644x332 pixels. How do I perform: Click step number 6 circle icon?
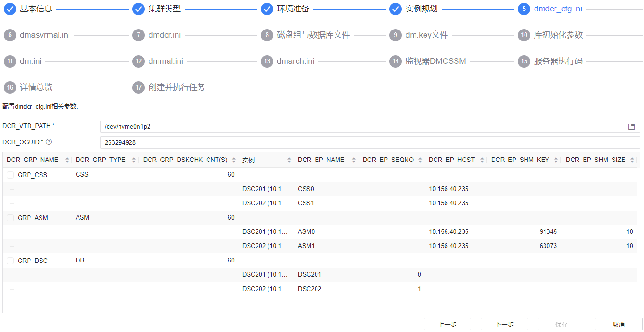pos(10,35)
